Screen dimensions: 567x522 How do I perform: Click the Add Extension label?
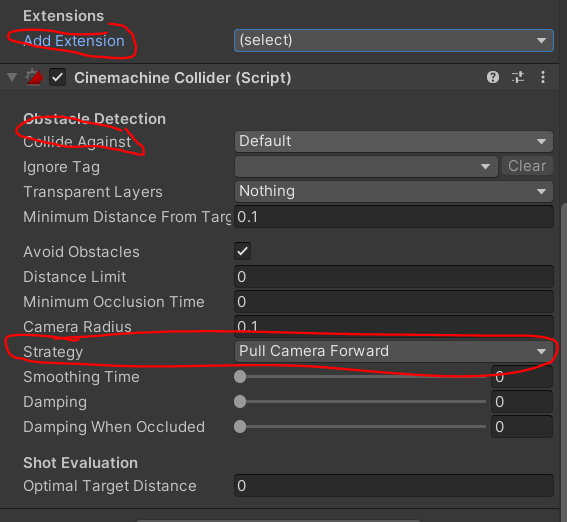(x=74, y=41)
